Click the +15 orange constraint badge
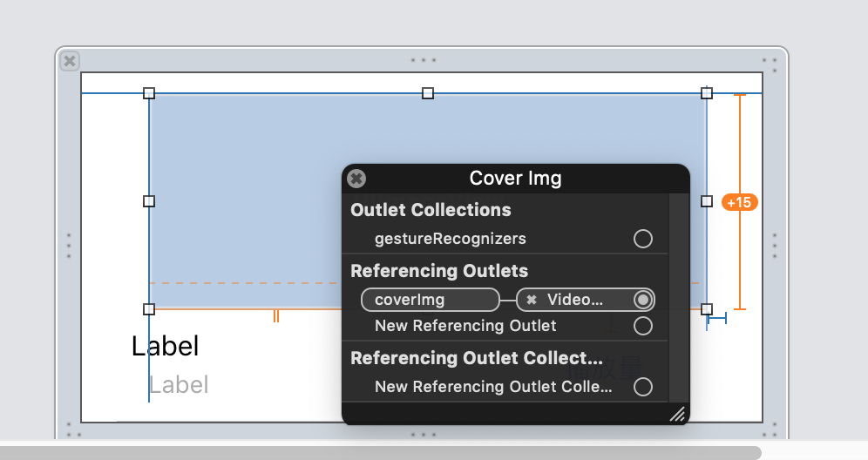This screenshot has width=868, height=460. click(x=740, y=203)
